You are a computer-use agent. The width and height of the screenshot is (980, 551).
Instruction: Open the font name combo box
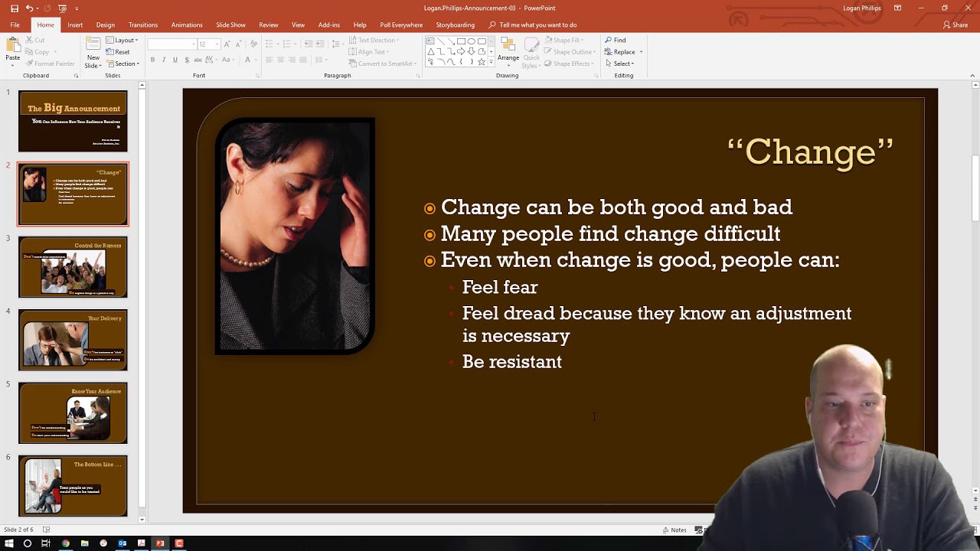point(172,44)
